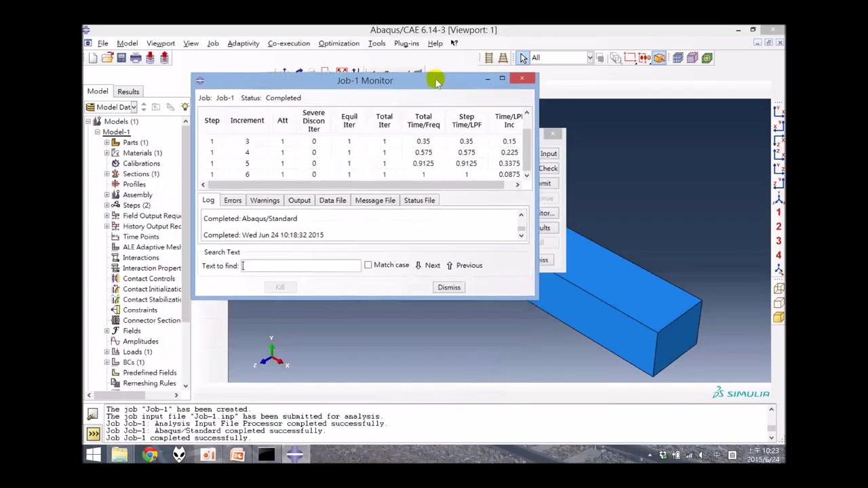Click the Dismiss button in Job Monitor
Viewport: 868px width, 488px height.
[x=449, y=287]
